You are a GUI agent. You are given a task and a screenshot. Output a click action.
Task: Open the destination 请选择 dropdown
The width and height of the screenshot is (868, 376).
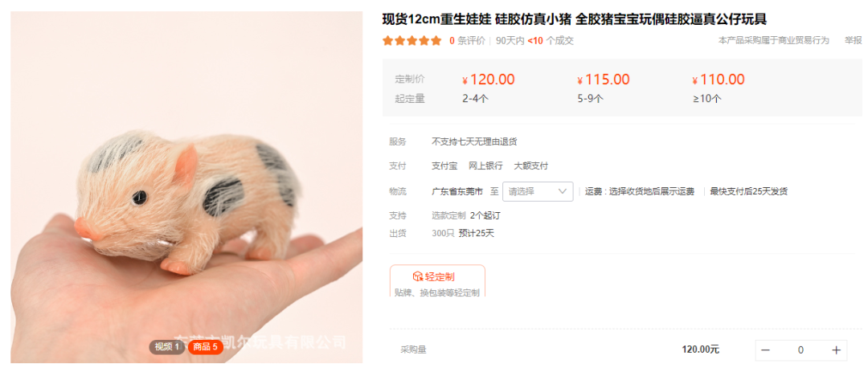tap(538, 191)
